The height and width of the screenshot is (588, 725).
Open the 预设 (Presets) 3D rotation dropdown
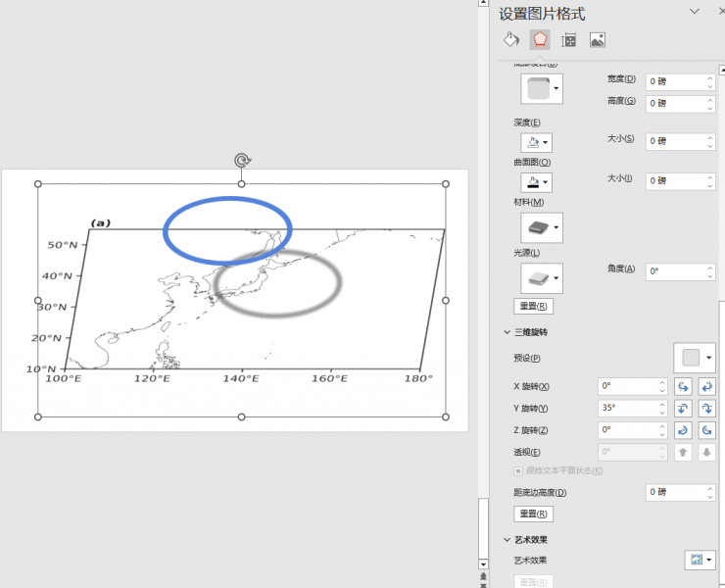click(x=695, y=358)
